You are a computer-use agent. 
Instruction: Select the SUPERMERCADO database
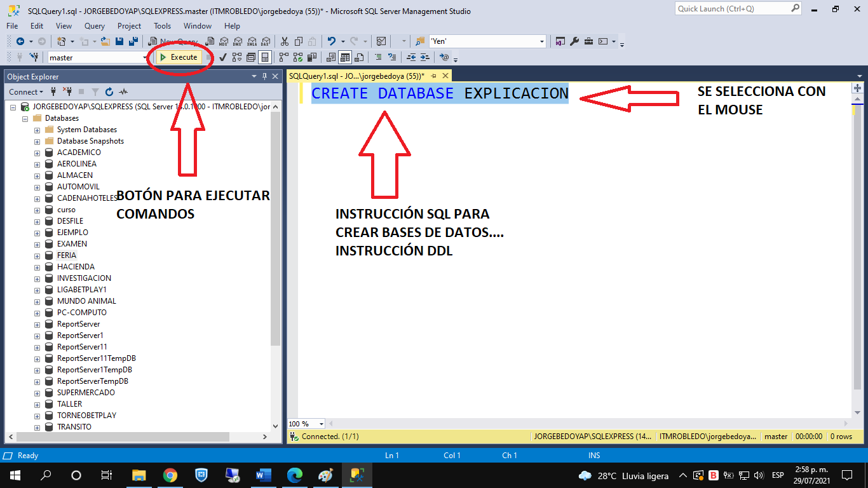pyautogui.click(x=86, y=393)
